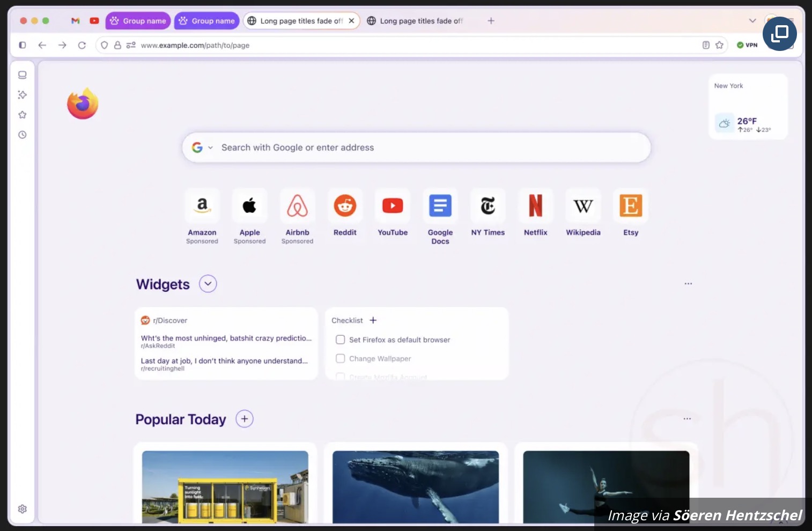Open the Netflix shortcut tile
The width and height of the screenshot is (812, 531).
pos(535,206)
